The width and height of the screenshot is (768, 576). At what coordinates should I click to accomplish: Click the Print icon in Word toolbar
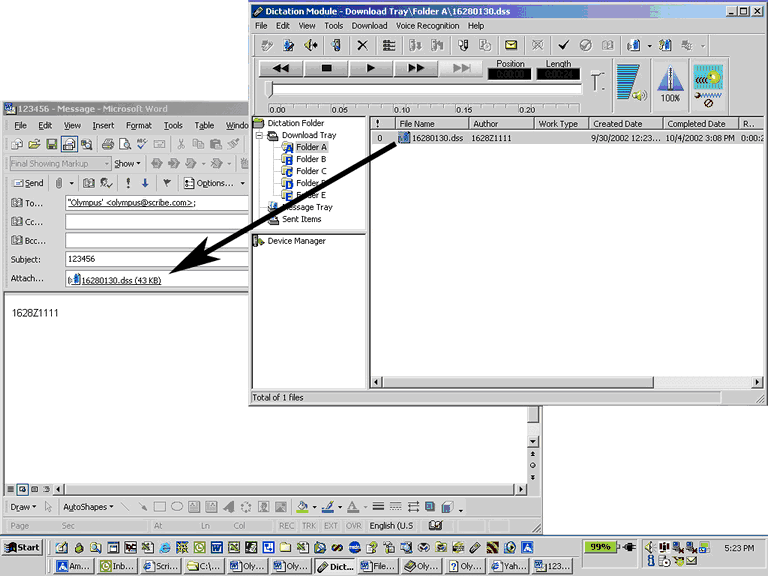(x=108, y=144)
